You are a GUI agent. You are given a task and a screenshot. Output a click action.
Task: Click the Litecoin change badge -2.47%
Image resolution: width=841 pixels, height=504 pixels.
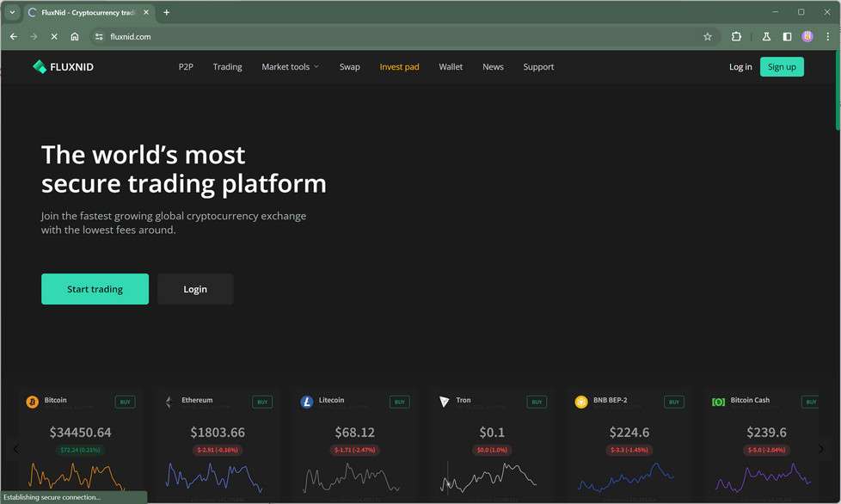point(355,450)
